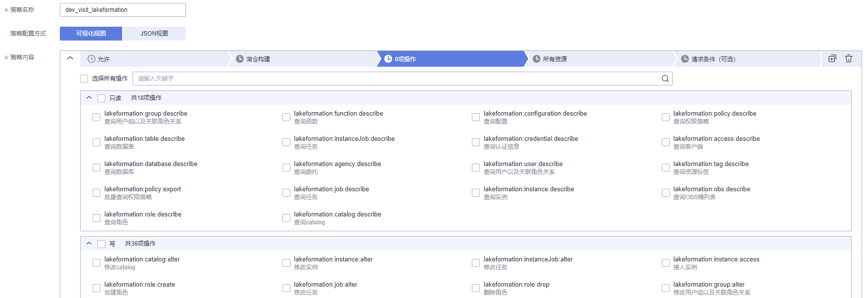Collapse the 只读 operations group
This screenshot has width=868, height=298.
point(89,98)
